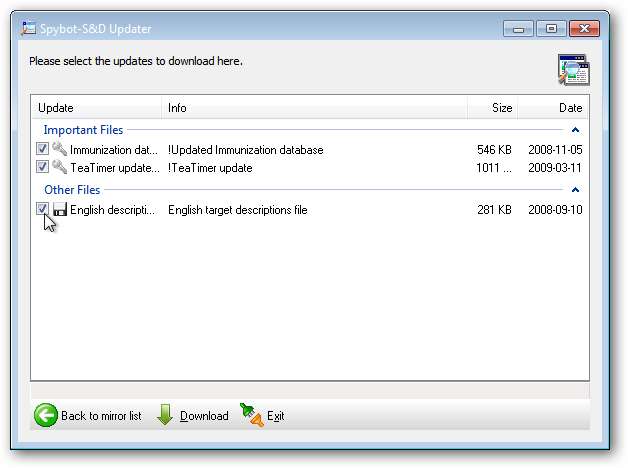Click the 2009-03-11 date cell
Image resolution: width=628 pixels, height=468 pixels.
[x=555, y=168]
